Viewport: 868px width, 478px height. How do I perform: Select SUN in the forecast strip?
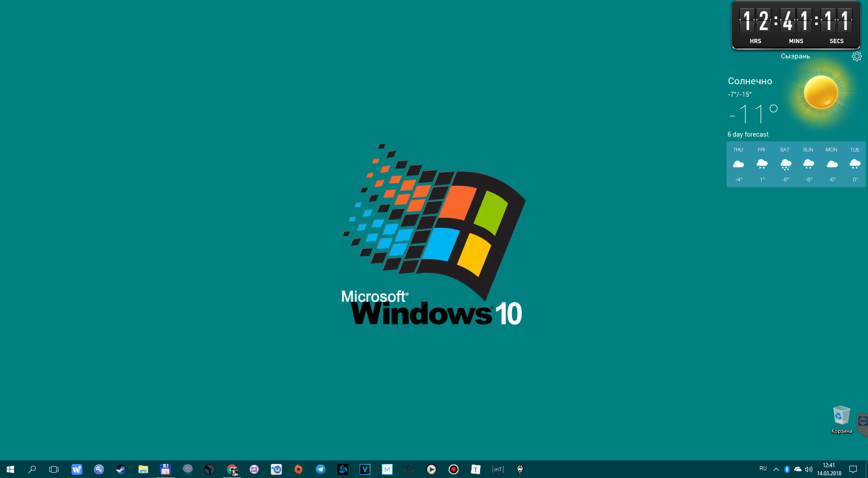point(808,164)
